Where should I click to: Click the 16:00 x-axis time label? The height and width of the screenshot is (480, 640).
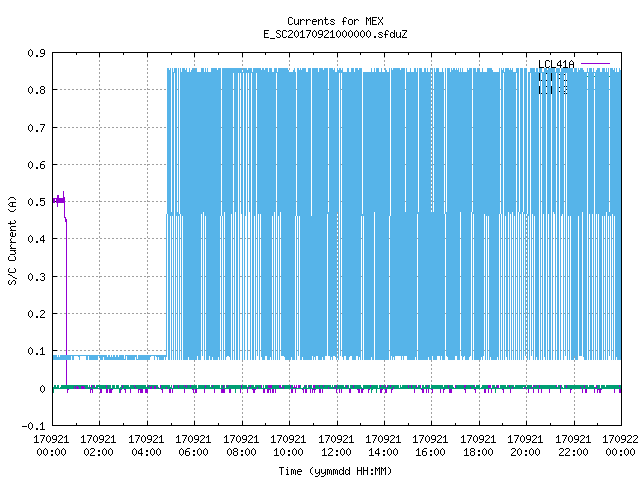[430, 452]
